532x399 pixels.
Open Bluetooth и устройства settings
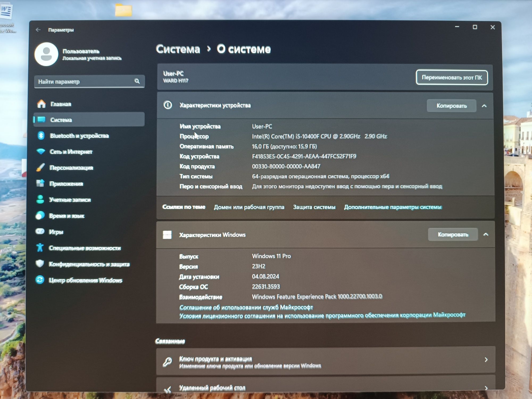click(89, 136)
